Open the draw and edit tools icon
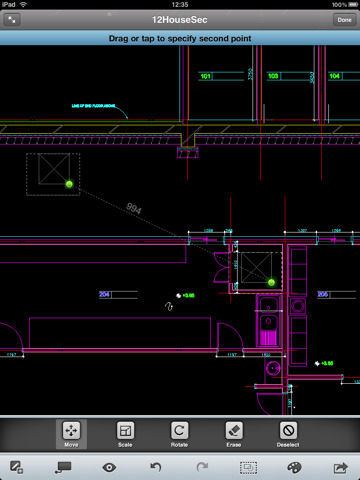This screenshot has height=480, width=360. point(16,467)
